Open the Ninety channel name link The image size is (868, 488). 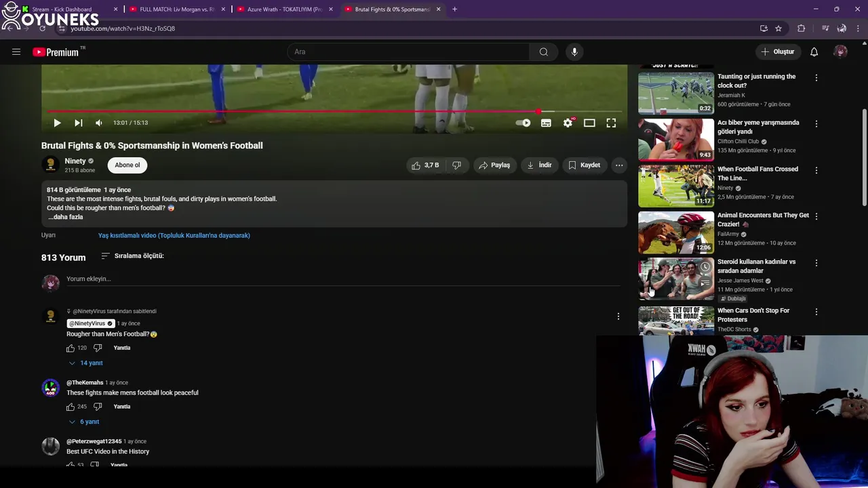tap(75, 161)
